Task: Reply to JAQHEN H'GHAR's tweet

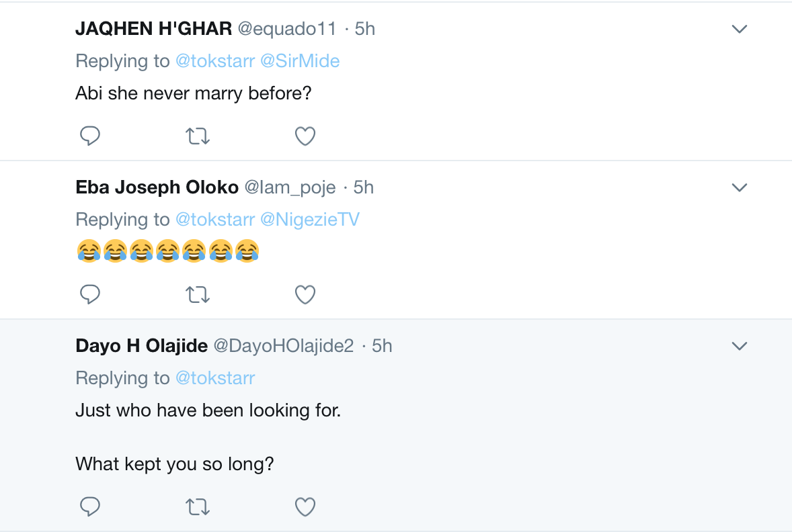Action: point(90,136)
